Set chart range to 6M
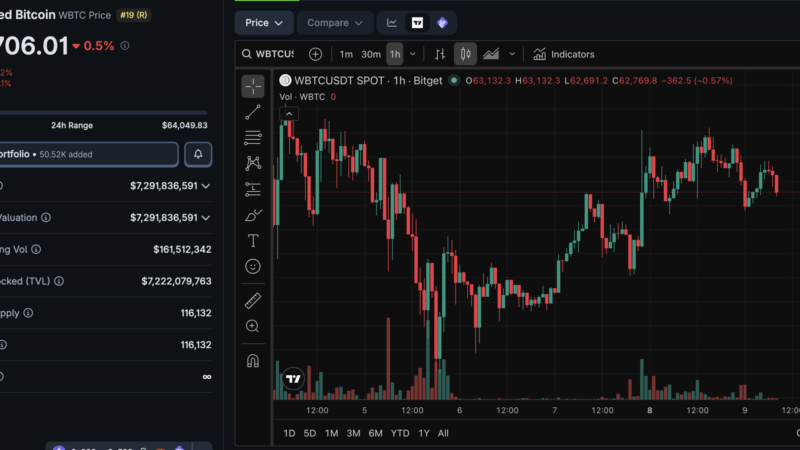Screen dimensions: 800x450 pyautogui.click(x=376, y=433)
